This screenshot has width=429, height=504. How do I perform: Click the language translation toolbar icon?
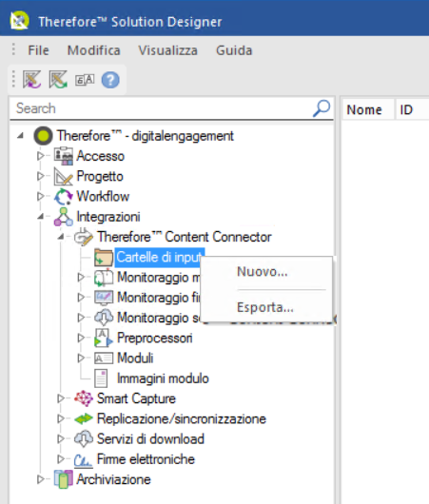[85, 80]
